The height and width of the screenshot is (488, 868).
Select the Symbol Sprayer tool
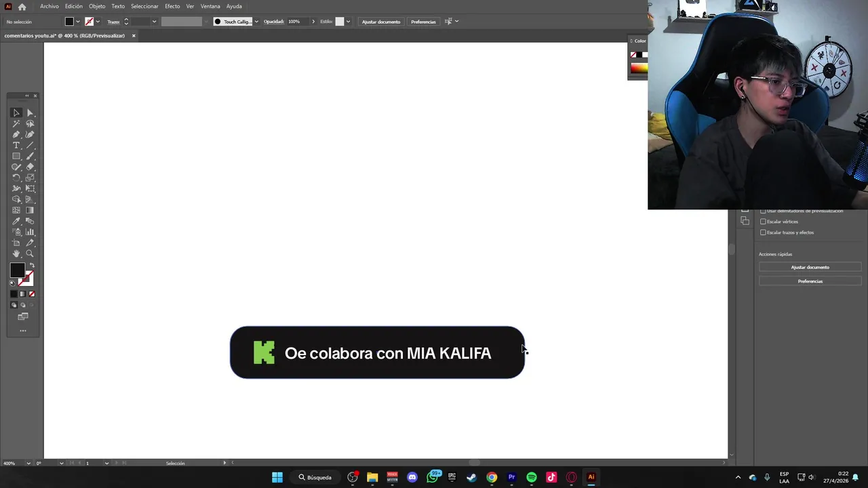pyautogui.click(x=16, y=232)
